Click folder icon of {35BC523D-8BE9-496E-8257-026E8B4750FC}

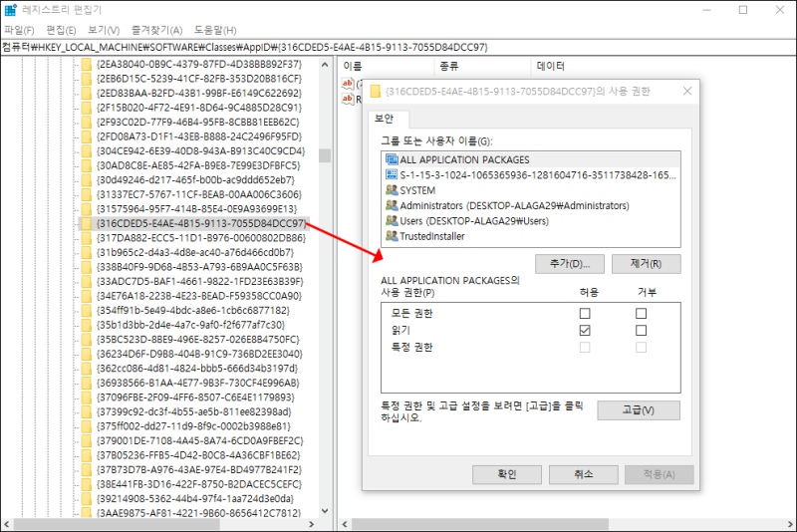pos(87,340)
